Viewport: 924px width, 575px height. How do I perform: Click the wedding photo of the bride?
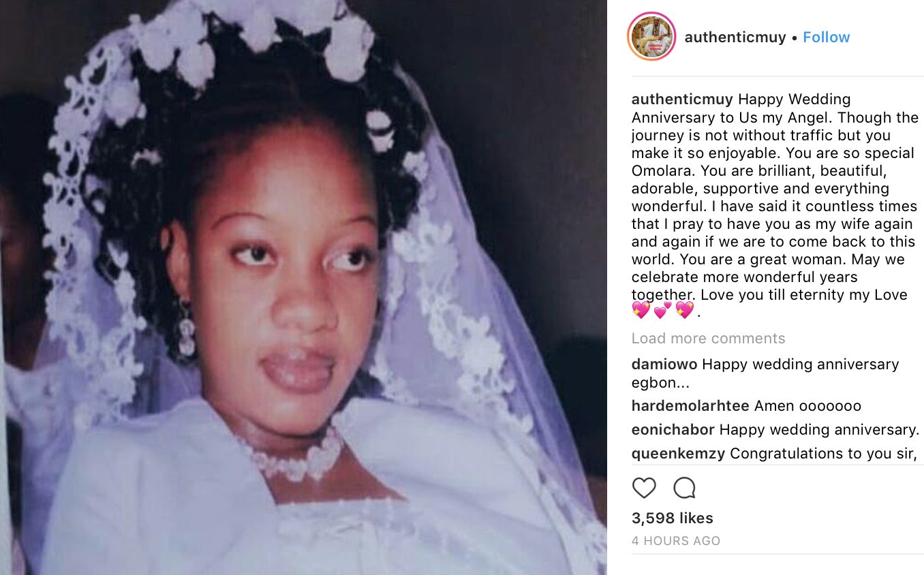(x=303, y=287)
